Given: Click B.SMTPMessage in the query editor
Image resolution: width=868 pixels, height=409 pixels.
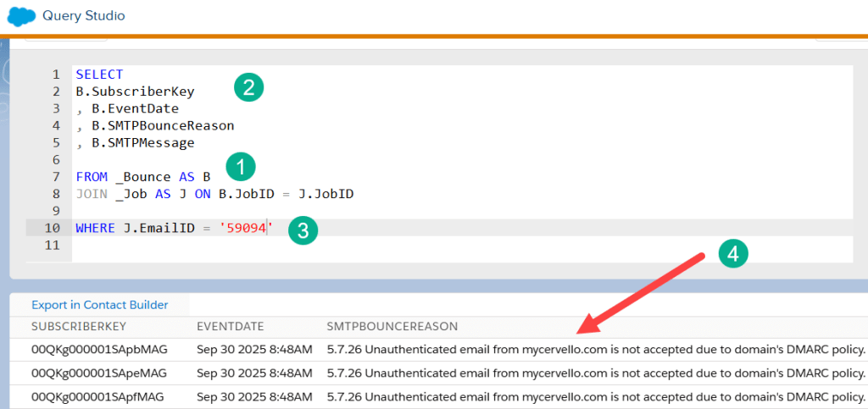Looking at the screenshot, I should click(142, 143).
